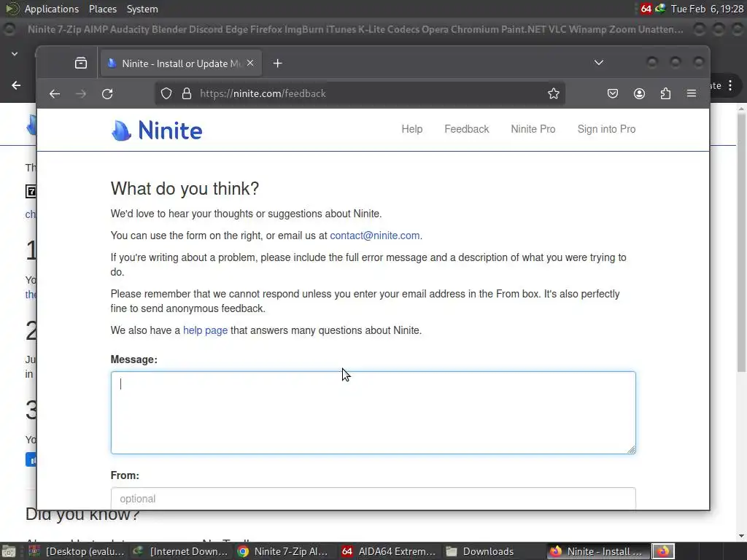Switch to Ninite - Install Firefox taskbar entry
This screenshot has width=747, height=560.
point(598,551)
